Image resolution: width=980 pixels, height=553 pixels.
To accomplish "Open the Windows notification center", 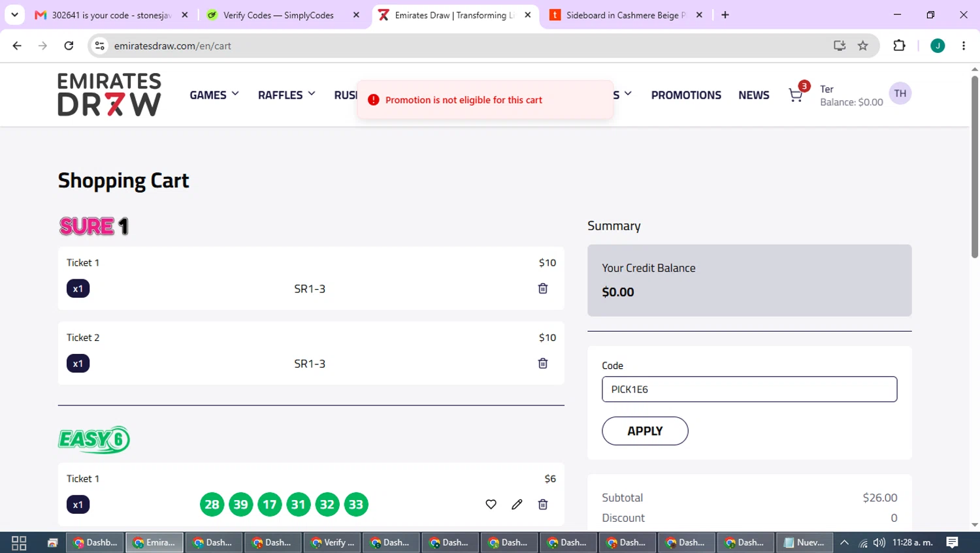I will click(x=953, y=543).
